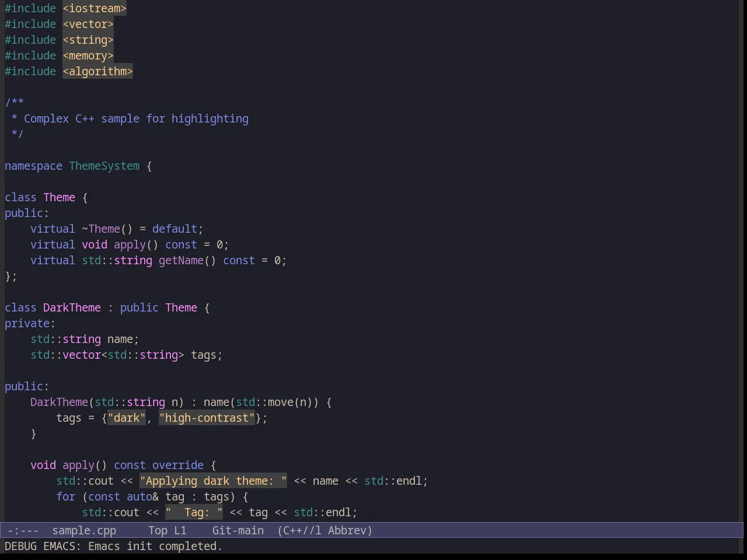Image resolution: width=747 pixels, height=560 pixels.
Task: Click on <string> include header
Action: [x=88, y=40]
